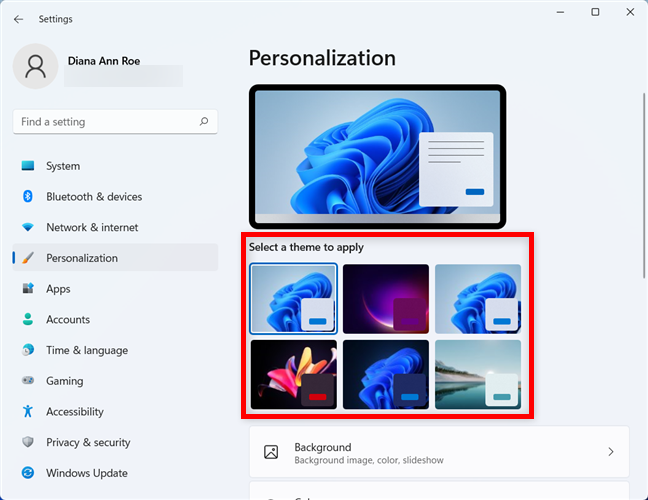Viewport: 648px width, 500px height.
Task: Click the back arrow in Settings header
Action: coord(18,19)
